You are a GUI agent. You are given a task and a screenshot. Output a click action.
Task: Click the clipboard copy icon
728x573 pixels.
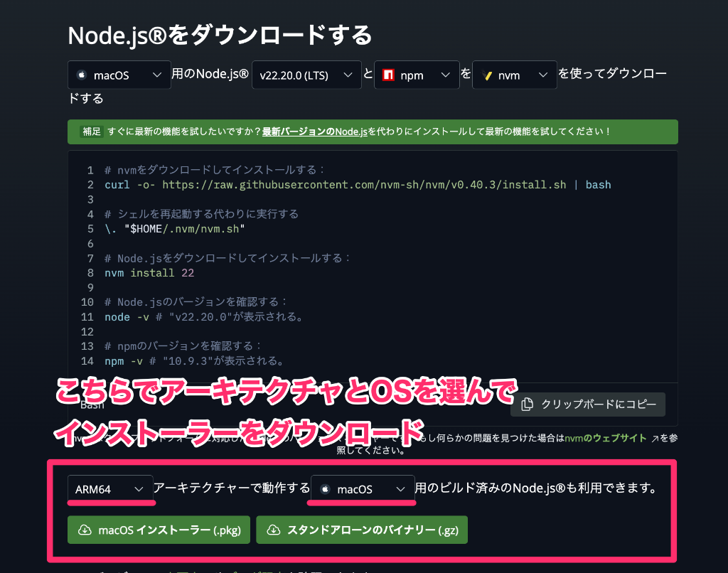click(527, 405)
